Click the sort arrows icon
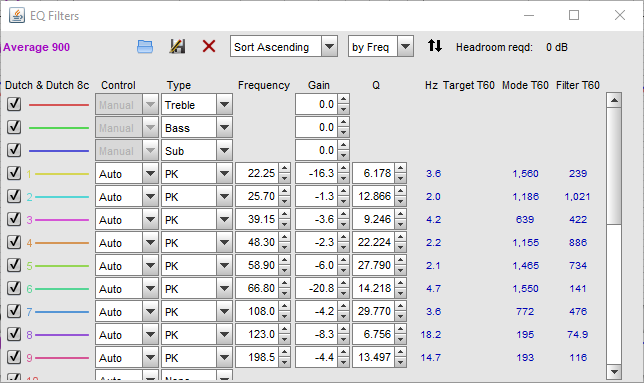The width and height of the screenshot is (644, 383). click(435, 46)
